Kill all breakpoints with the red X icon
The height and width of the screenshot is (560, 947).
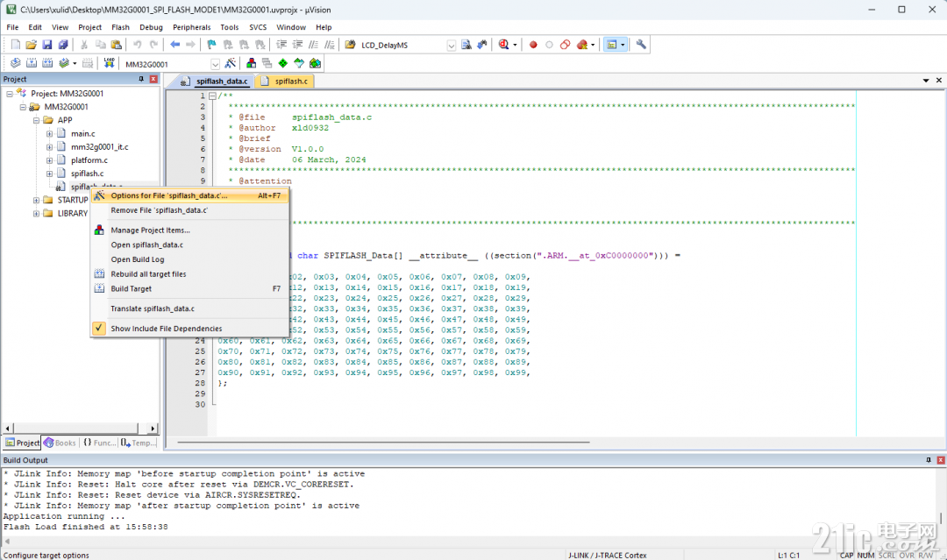(582, 45)
